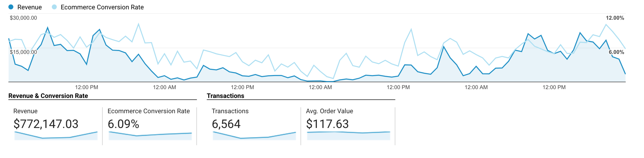Viewport: 644px width, 158px height.
Task: Click the Transactions metric card label
Action: [230, 111]
